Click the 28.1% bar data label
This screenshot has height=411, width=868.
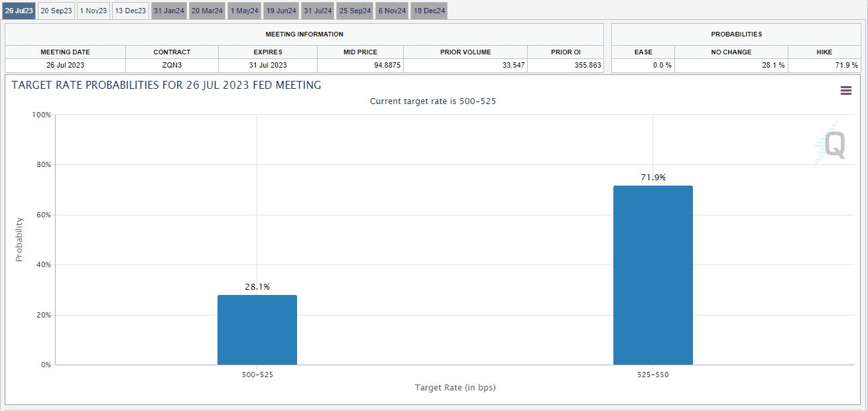(x=257, y=287)
